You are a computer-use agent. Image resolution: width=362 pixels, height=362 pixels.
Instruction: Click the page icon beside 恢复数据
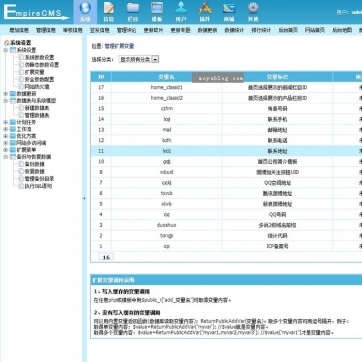pyautogui.click(x=21, y=171)
